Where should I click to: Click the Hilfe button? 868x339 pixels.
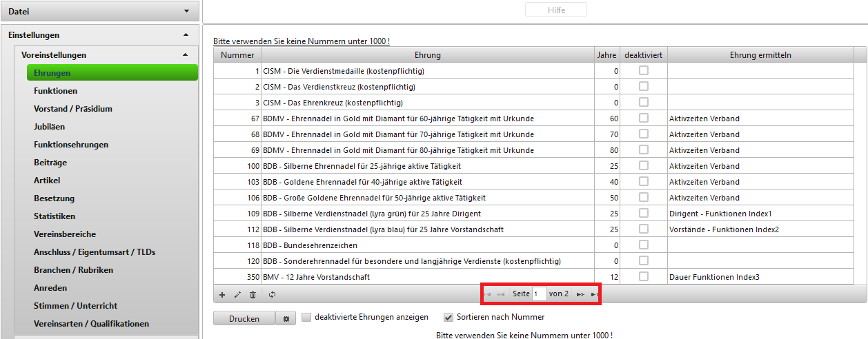click(x=556, y=10)
